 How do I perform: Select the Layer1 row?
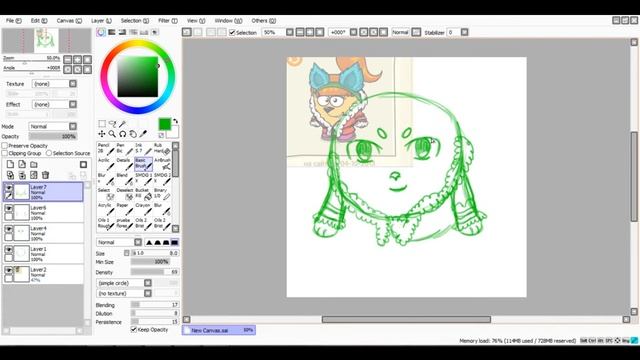(43, 253)
